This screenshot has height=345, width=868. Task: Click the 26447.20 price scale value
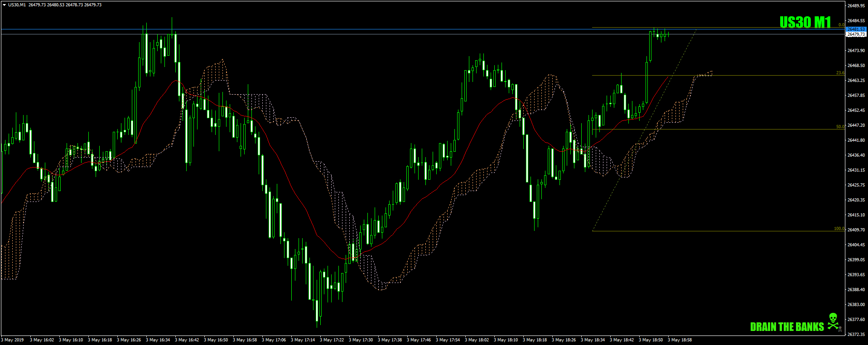tap(856, 125)
